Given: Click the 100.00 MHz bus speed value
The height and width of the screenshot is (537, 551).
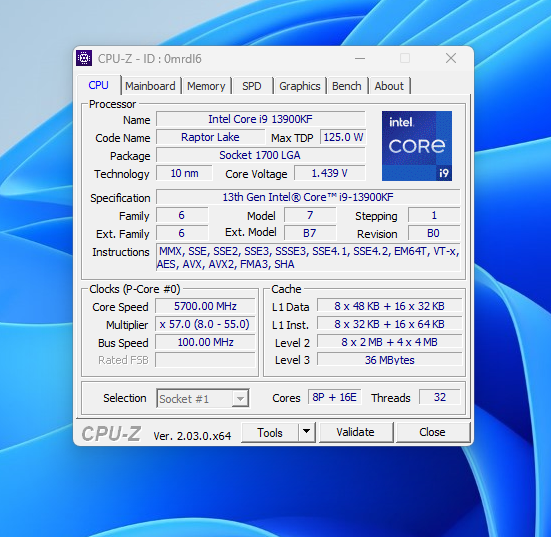Looking at the screenshot, I should pos(205,342).
